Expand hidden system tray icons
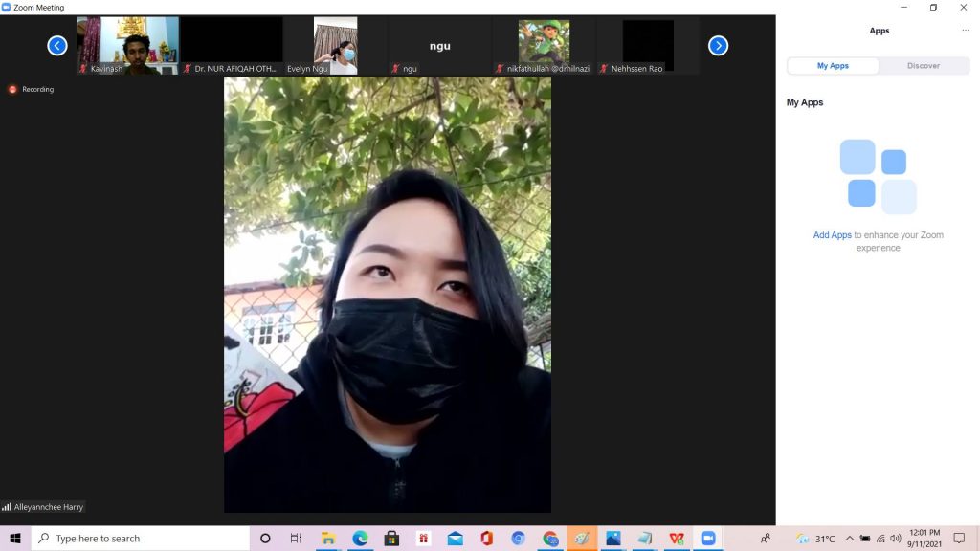 point(849,539)
